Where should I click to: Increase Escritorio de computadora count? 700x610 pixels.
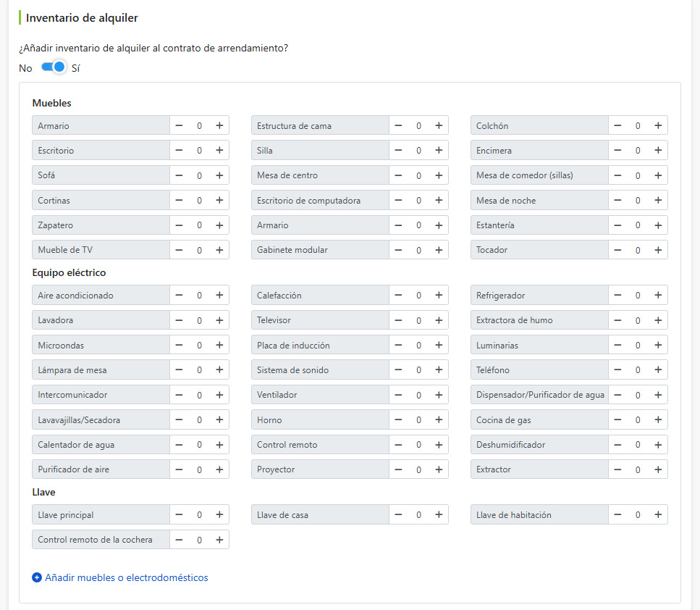pyautogui.click(x=439, y=201)
